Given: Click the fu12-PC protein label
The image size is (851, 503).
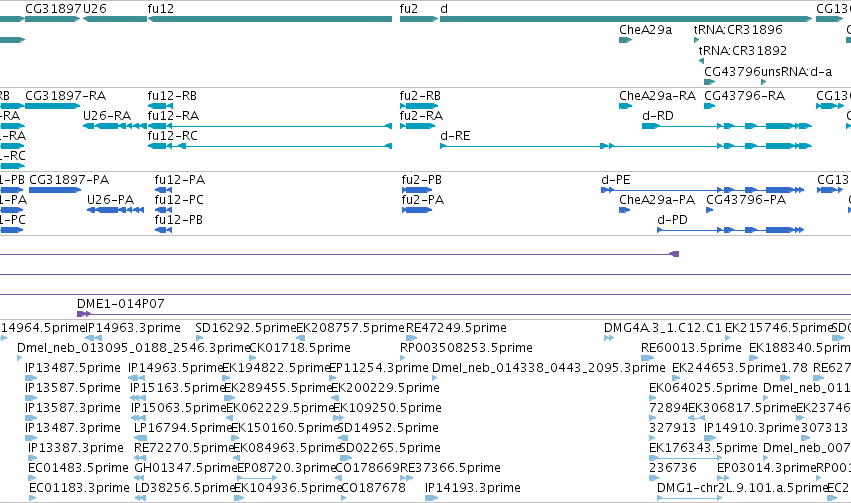Looking at the screenshot, I should click(x=179, y=200).
